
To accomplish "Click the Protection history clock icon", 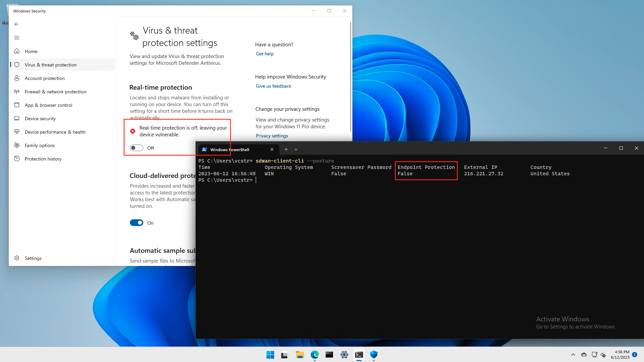I will click(x=17, y=159).
